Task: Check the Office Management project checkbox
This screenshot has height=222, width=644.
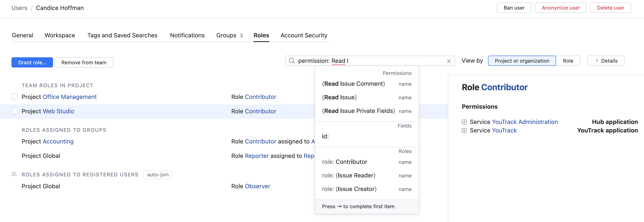Action: click(14, 97)
